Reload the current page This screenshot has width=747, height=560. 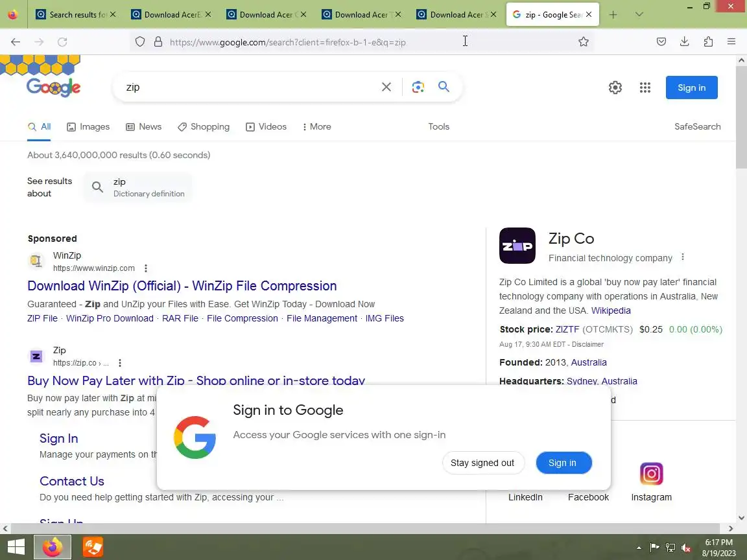(62, 42)
